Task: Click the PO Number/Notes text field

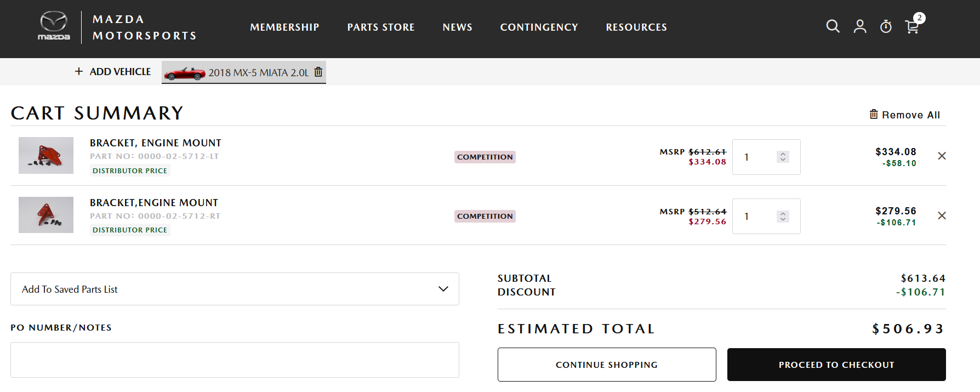Action: pos(235,360)
